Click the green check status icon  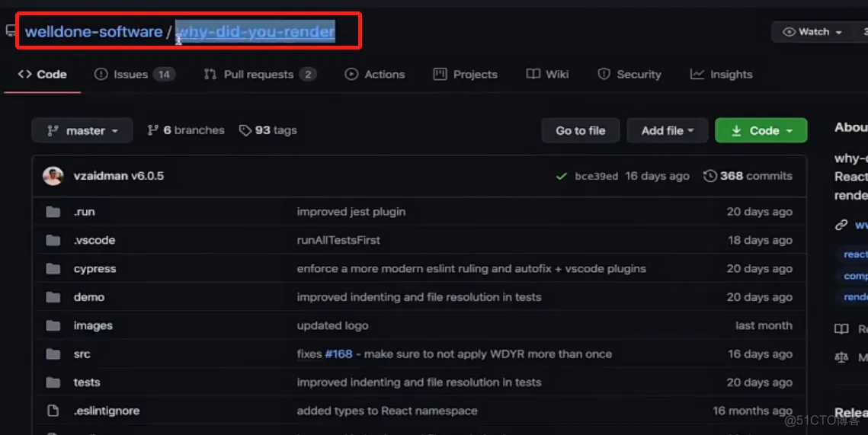tap(562, 176)
